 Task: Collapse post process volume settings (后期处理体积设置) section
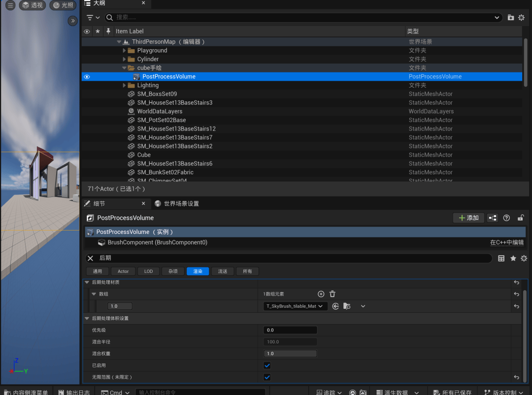coord(87,318)
